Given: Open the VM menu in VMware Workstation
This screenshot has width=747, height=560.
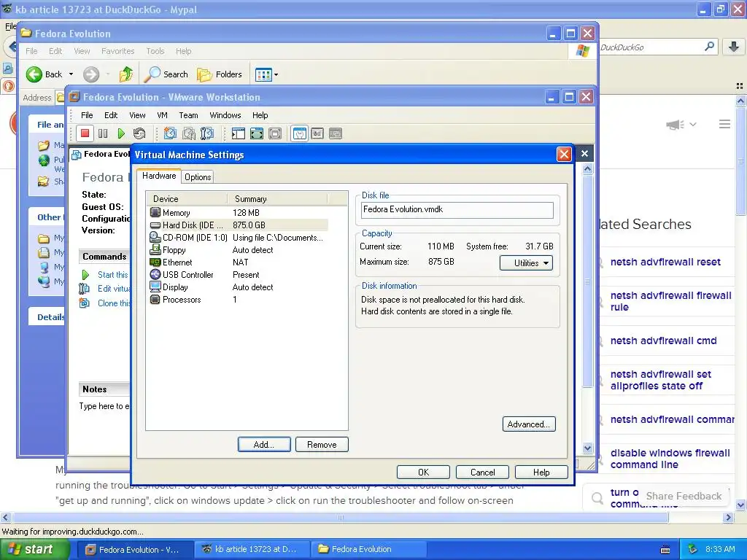Looking at the screenshot, I should point(162,115).
